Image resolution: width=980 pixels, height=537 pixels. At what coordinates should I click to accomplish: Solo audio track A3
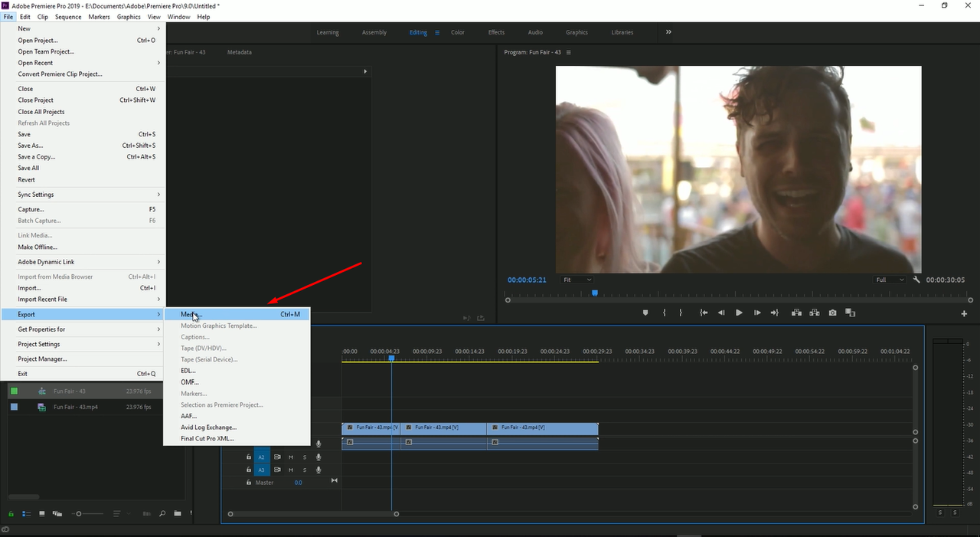(305, 470)
